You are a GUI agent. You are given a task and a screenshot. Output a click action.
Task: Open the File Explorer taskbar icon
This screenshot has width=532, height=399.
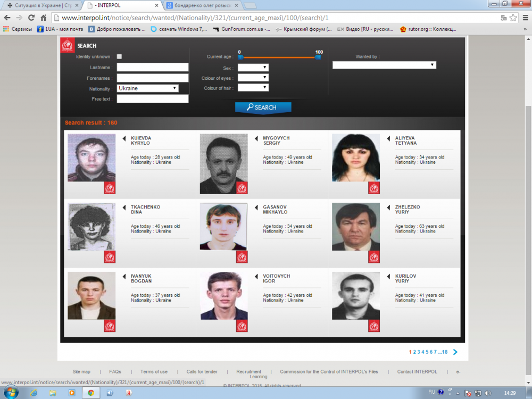coord(53,393)
